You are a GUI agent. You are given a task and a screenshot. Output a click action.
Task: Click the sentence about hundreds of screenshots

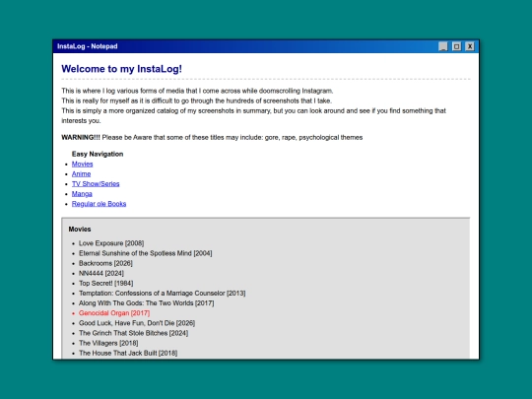[x=197, y=100]
